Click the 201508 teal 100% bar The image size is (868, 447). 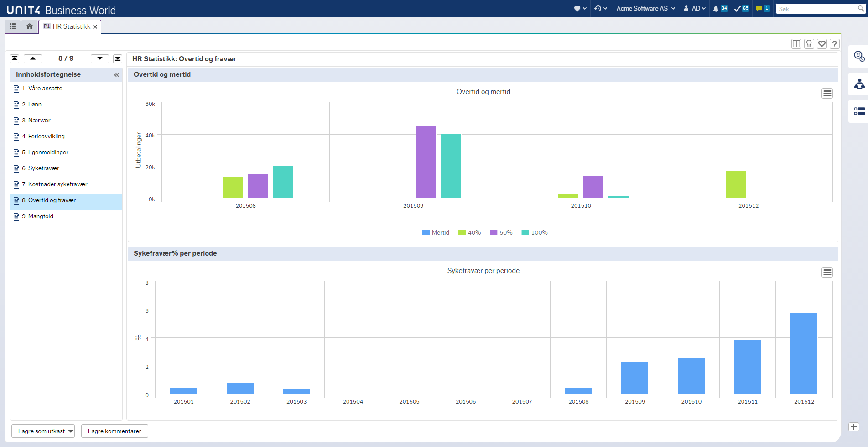(283, 182)
